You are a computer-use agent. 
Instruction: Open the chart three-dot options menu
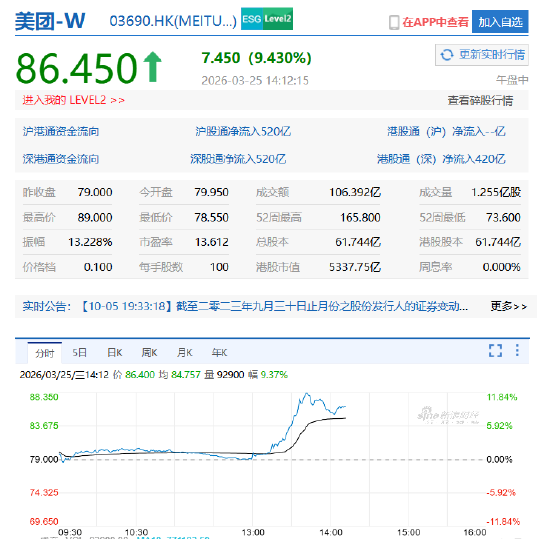[x=517, y=350]
